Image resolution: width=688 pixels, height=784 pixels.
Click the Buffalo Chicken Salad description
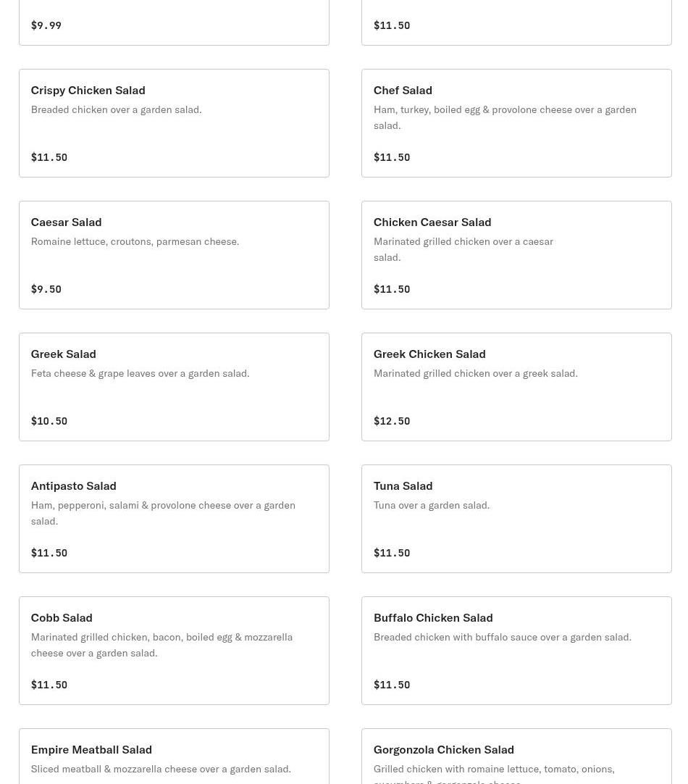[503, 637]
